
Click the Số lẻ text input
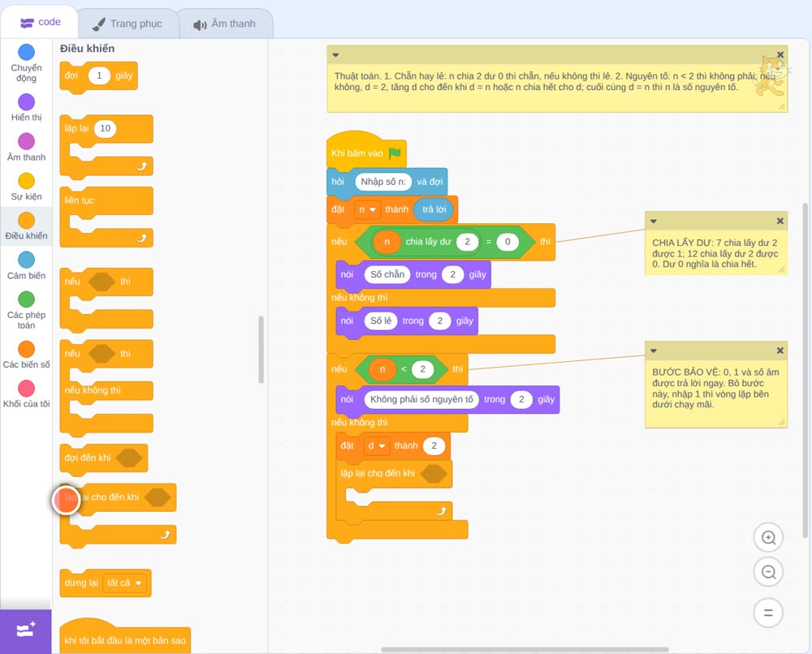[x=381, y=321]
